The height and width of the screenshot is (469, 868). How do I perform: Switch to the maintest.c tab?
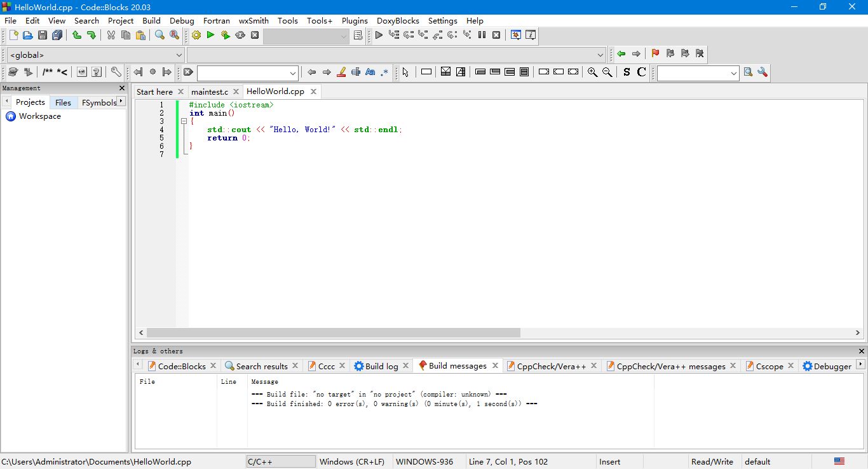point(210,91)
